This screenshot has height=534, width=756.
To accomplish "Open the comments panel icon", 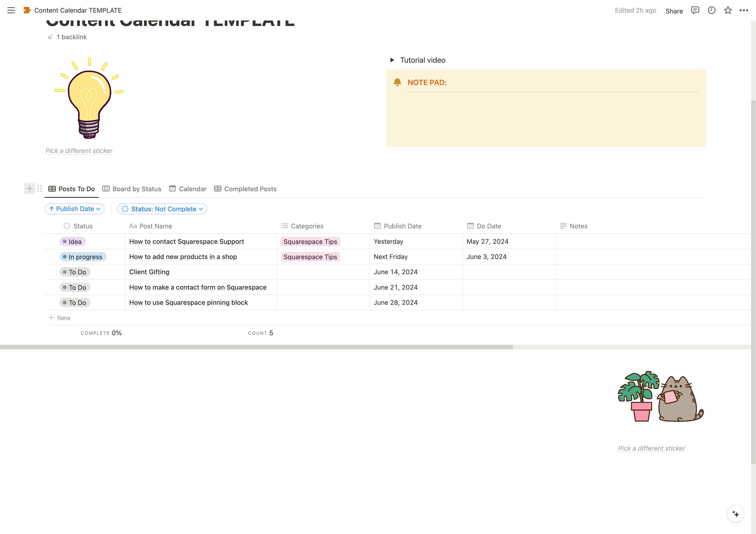I will tap(695, 10).
